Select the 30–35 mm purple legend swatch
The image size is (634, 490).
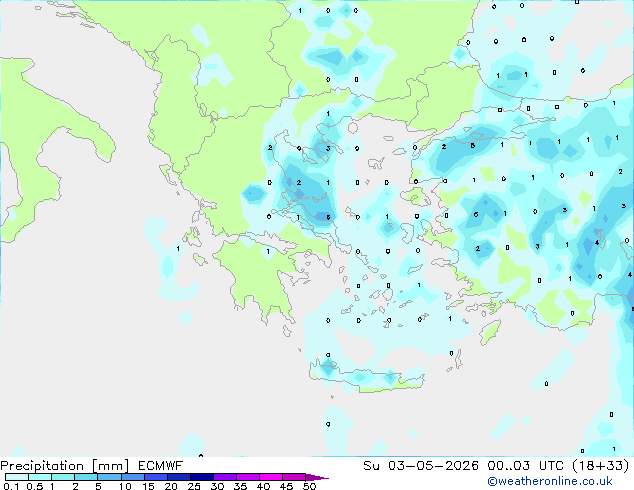pyautogui.click(x=225, y=477)
